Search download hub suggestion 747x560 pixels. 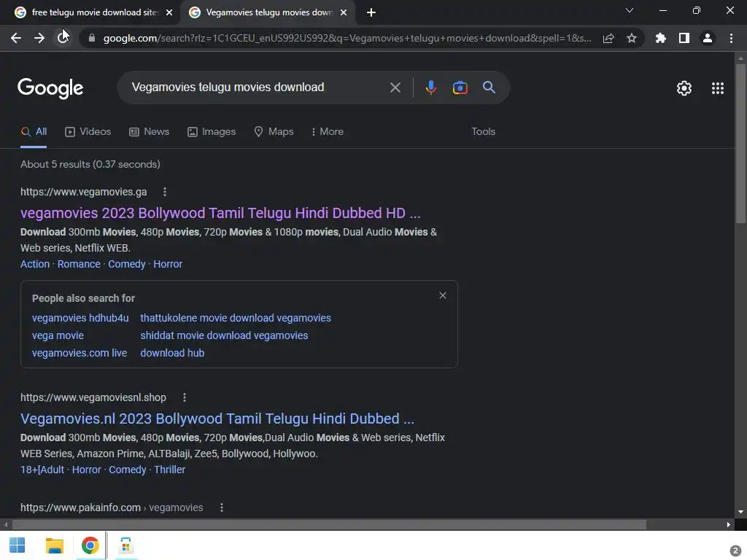(172, 354)
